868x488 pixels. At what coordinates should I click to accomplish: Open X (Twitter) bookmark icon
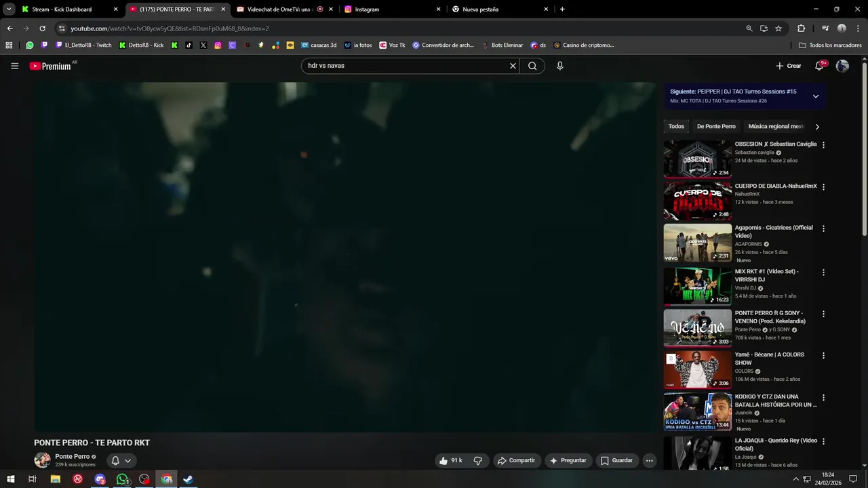pos(203,45)
